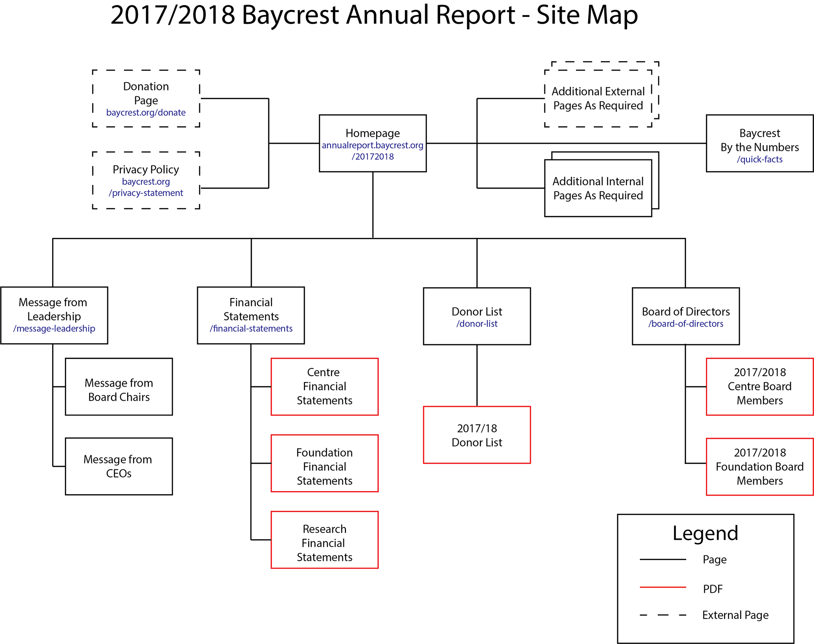The width and height of the screenshot is (814, 644).
Task: Select the Message from Board Chairs box
Action: click(x=119, y=387)
